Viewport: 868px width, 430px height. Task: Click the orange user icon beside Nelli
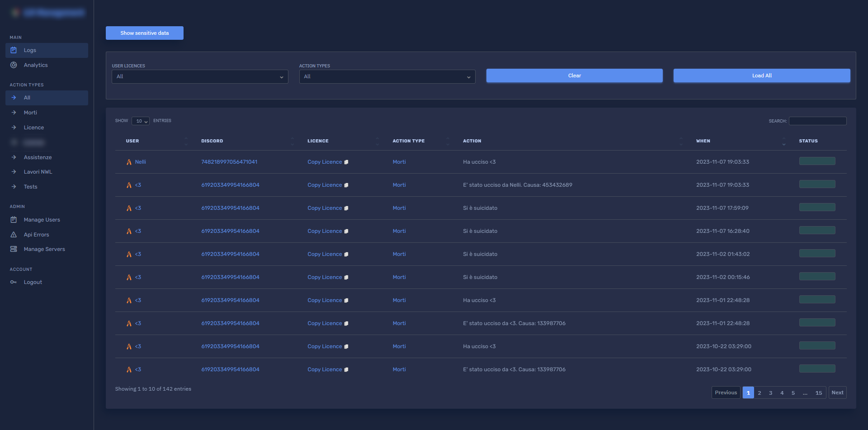[x=129, y=162]
